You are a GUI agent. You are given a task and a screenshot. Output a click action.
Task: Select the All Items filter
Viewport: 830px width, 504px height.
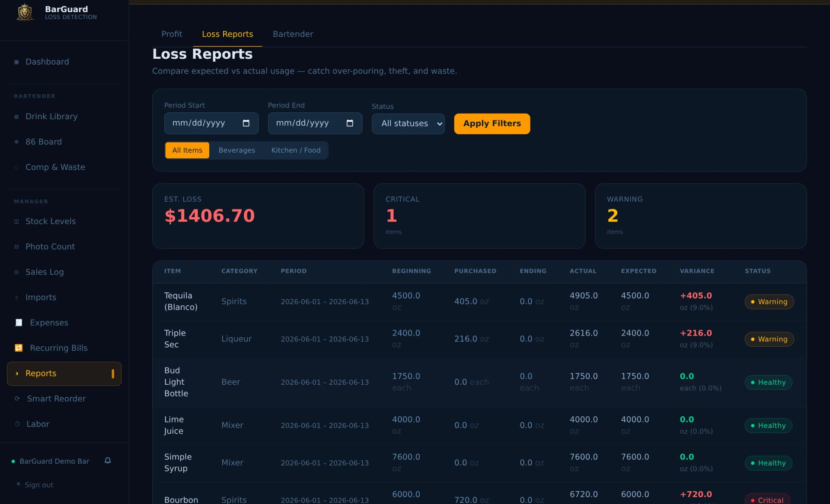[187, 150]
